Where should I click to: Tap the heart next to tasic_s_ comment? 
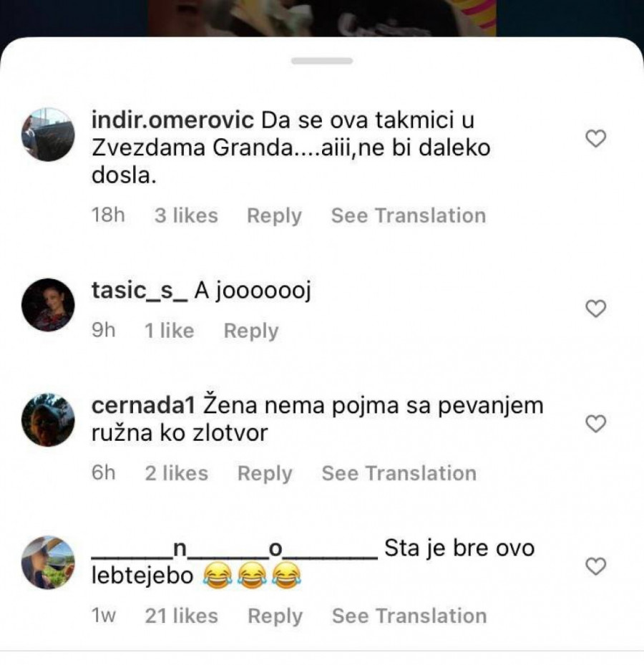[595, 309]
